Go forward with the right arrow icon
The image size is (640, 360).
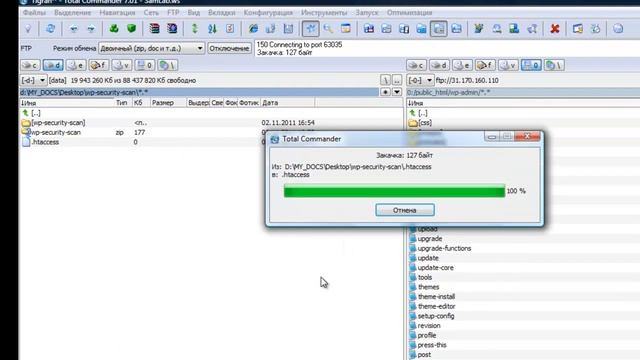point(91,29)
